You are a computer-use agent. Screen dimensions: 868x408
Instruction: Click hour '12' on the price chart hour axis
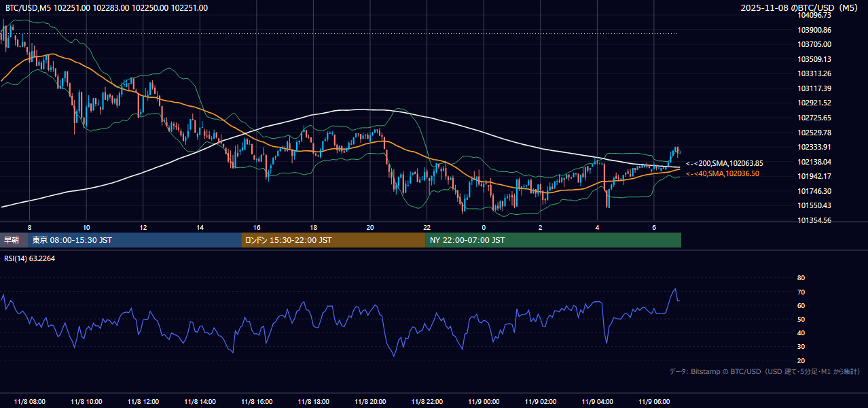[143, 227]
